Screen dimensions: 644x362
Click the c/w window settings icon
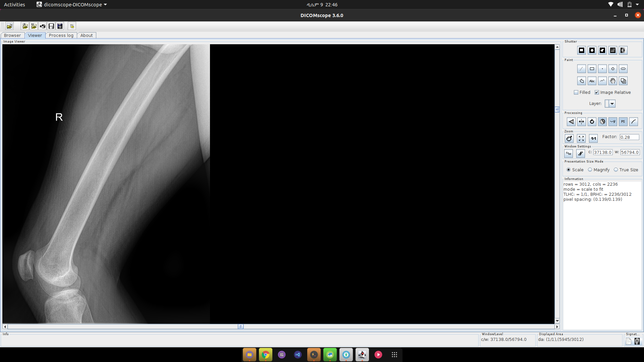(x=569, y=154)
